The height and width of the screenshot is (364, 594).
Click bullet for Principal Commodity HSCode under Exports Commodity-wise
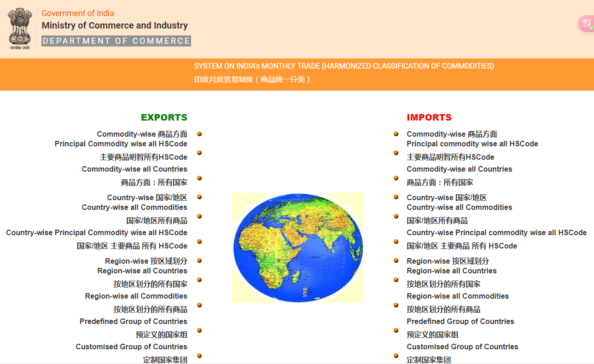(199, 153)
